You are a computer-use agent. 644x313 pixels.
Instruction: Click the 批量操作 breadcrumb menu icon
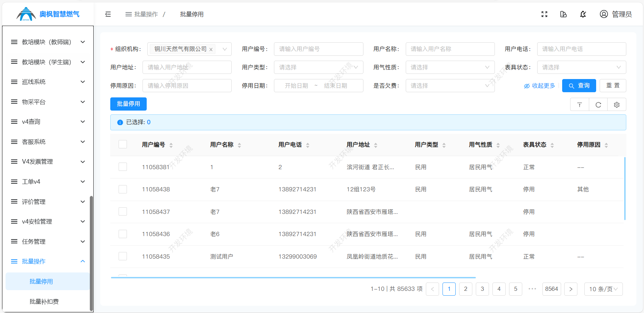(129, 14)
